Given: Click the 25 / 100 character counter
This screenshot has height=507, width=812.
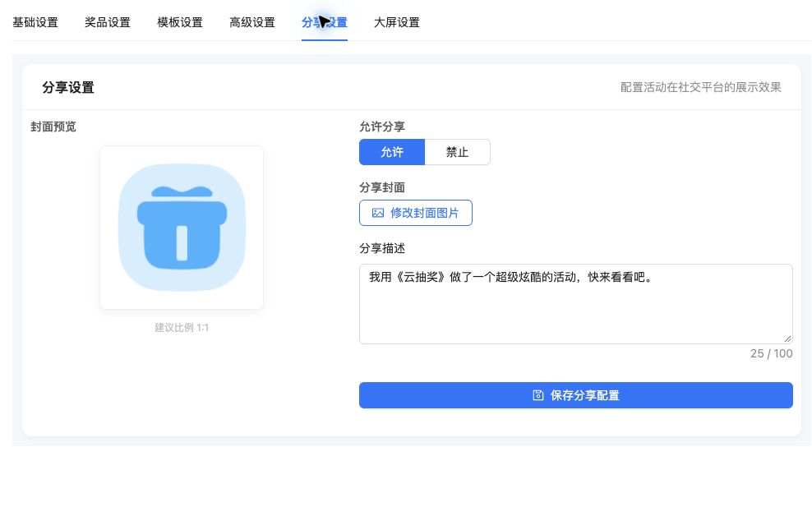Looking at the screenshot, I should pyautogui.click(x=771, y=353).
